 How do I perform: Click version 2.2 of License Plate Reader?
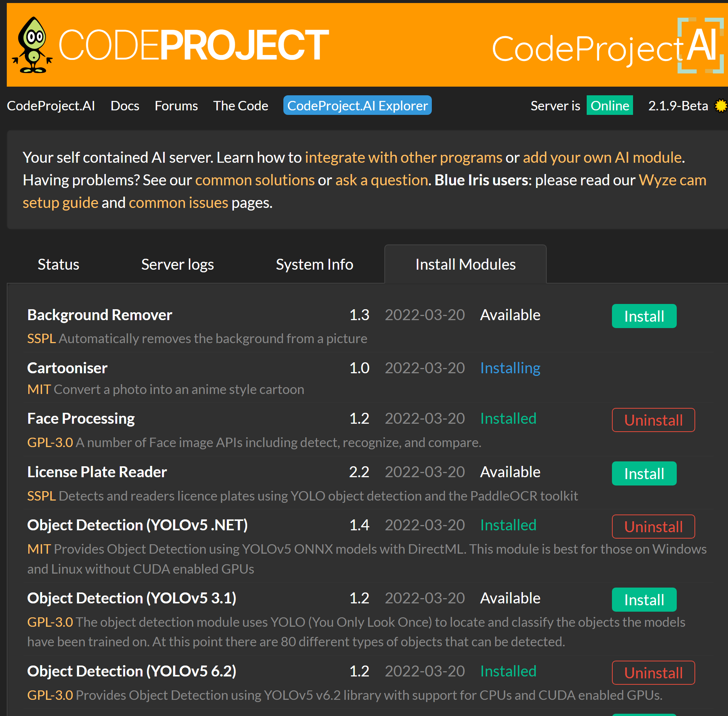point(359,472)
